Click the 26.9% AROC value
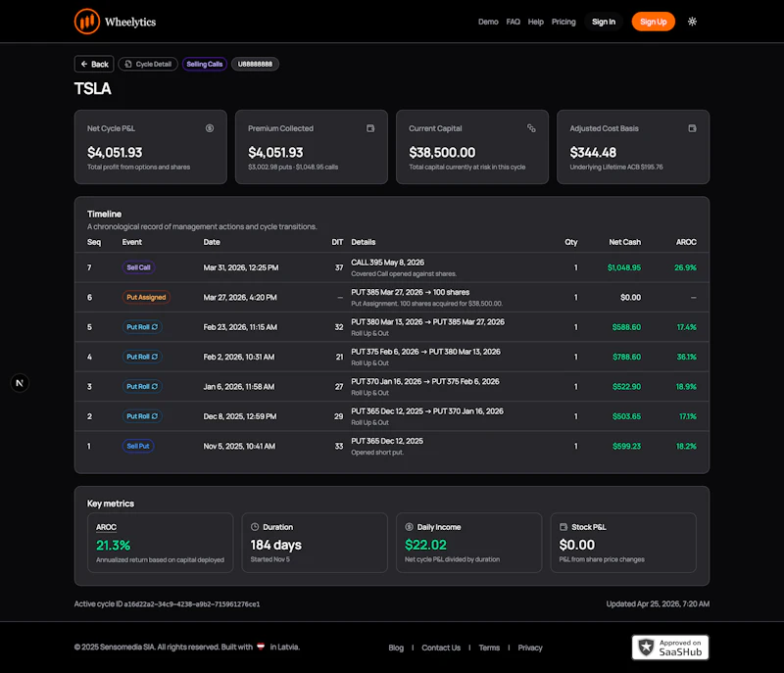Viewport: 784px width, 673px height. [685, 267]
